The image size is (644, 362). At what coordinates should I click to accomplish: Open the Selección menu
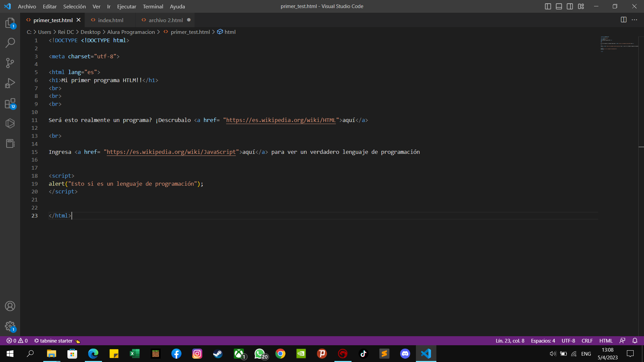(74, 6)
